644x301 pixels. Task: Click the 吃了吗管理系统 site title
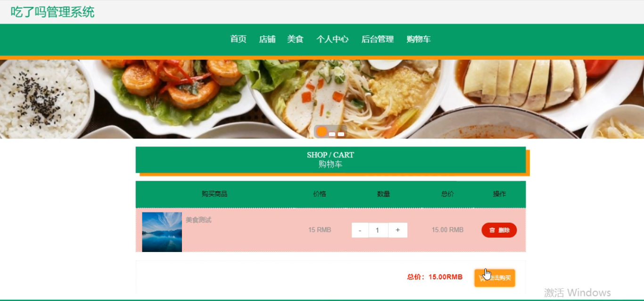point(52,12)
